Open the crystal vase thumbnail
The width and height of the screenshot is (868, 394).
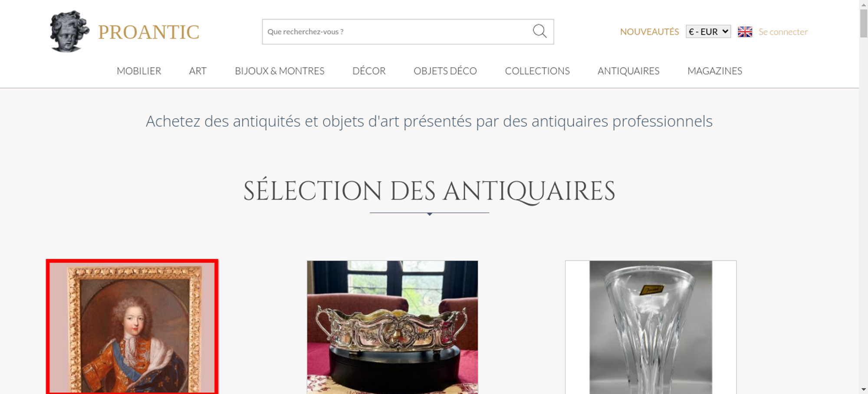[x=651, y=327]
